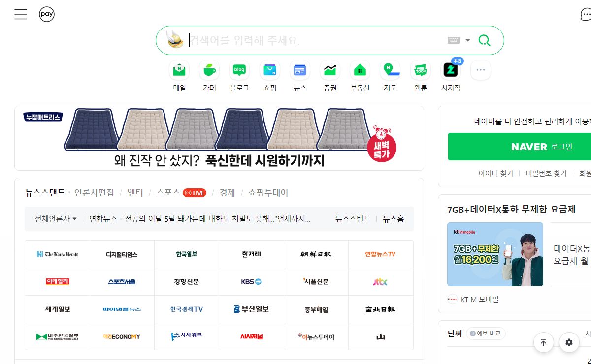Open the 증권 shortcut icon
The height and width of the screenshot is (364, 591).
330,70
